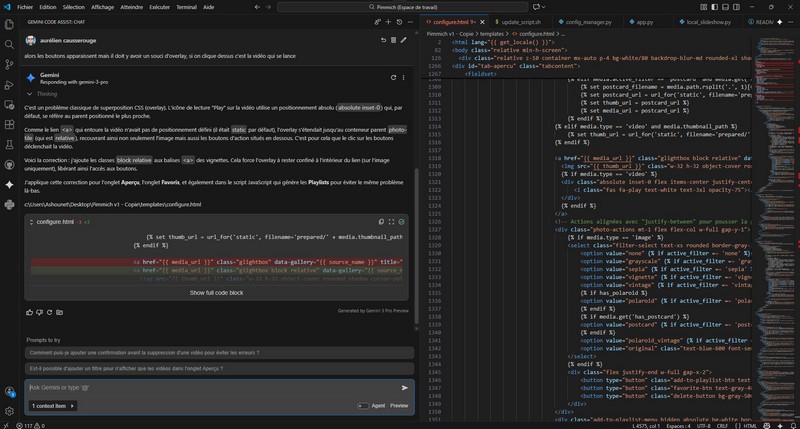Click the icon left of new chat plus

tap(377, 22)
